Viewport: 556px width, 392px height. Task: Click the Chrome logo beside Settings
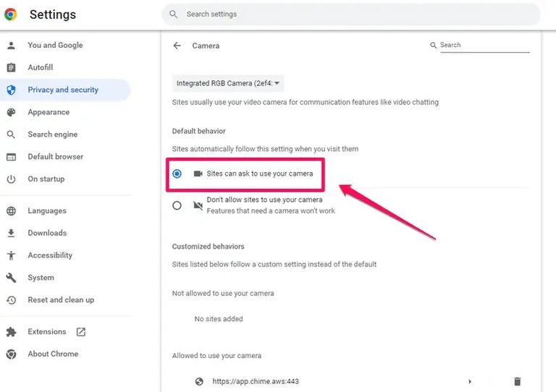tap(11, 14)
